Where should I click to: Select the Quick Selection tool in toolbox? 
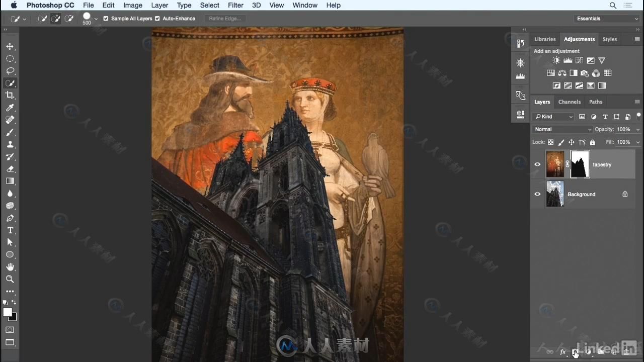(x=10, y=83)
